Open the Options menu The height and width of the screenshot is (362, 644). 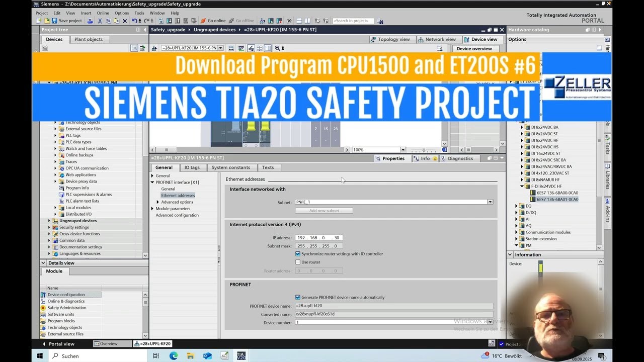click(122, 13)
